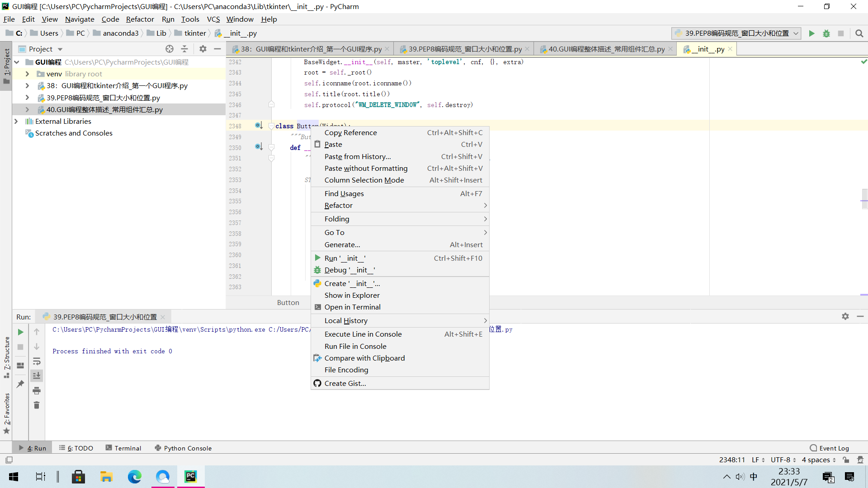868x488 pixels.
Task: Open Project panel settings gear
Action: pyautogui.click(x=203, y=49)
